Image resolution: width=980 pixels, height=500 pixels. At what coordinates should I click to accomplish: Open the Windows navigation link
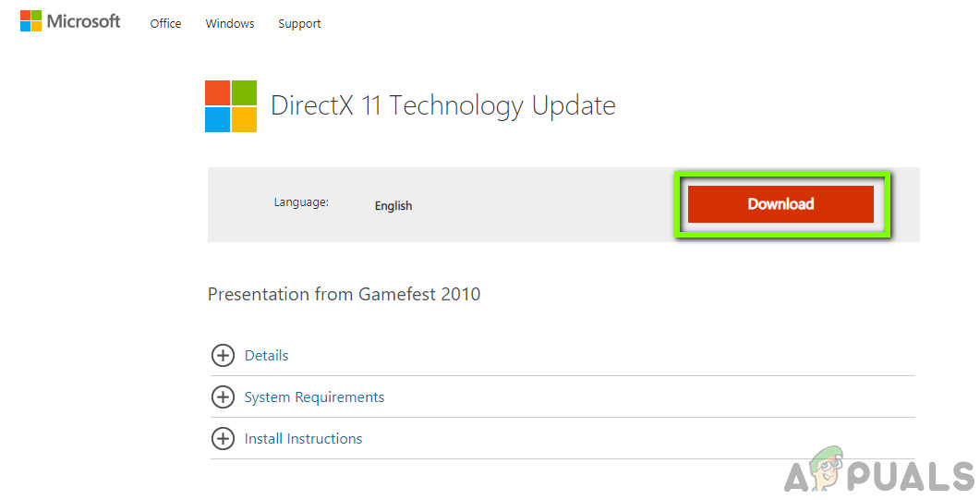pyautogui.click(x=230, y=24)
